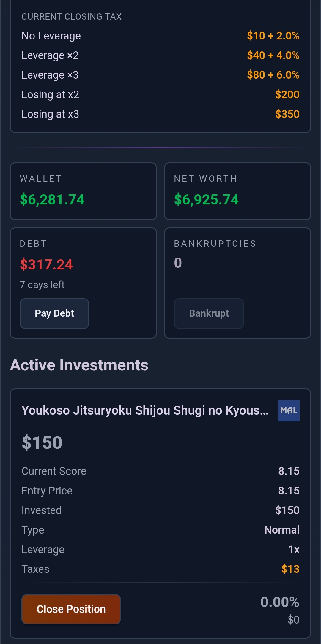Click the Pay Debt button
The height and width of the screenshot is (644, 321).
pyautogui.click(x=54, y=313)
